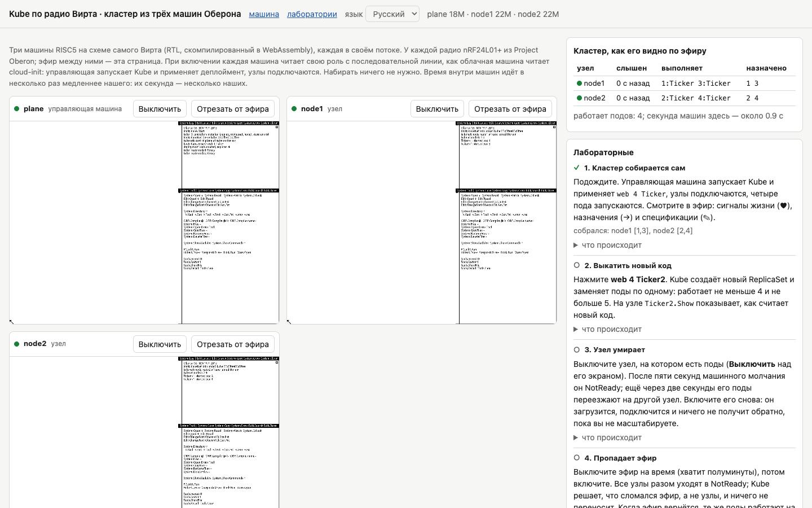Viewport: 812px width, 508px height.
Task: Click назначено value 1 3 for node1
Action: tap(752, 83)
